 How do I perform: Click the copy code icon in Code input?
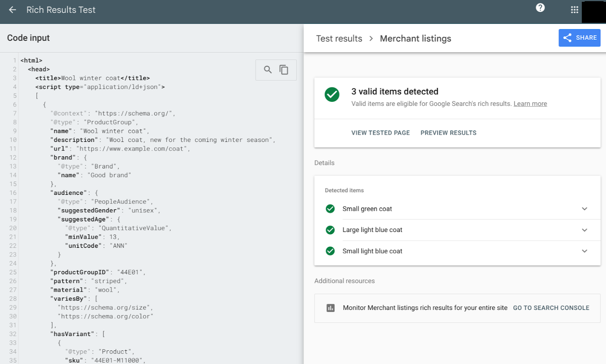pyautogui.click(x=284, y=70)
